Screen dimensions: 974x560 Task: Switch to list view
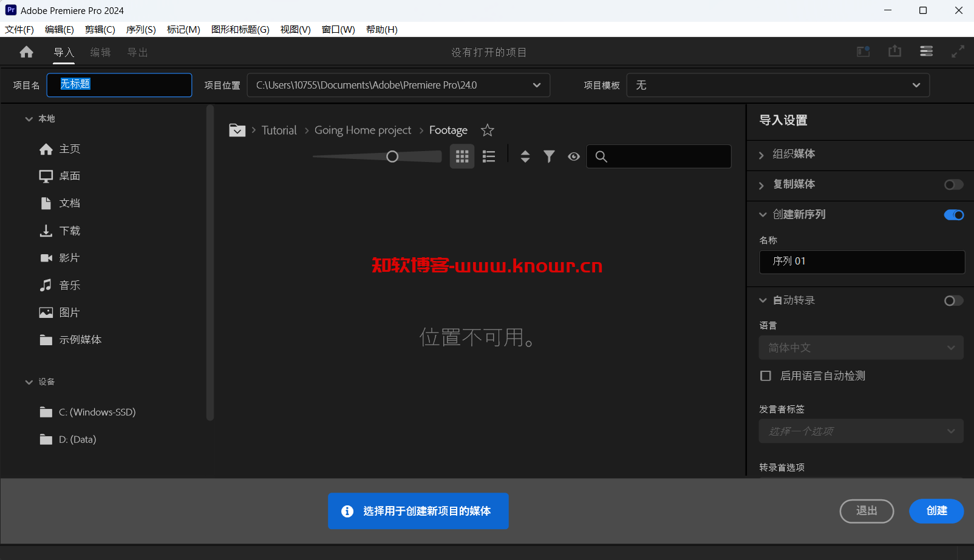[489, 157]
